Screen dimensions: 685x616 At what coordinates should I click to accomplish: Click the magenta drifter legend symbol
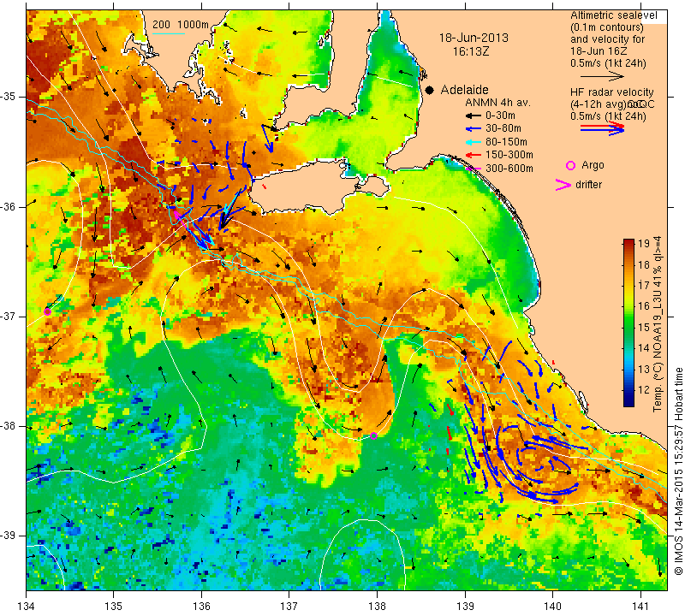click(563, 185)
